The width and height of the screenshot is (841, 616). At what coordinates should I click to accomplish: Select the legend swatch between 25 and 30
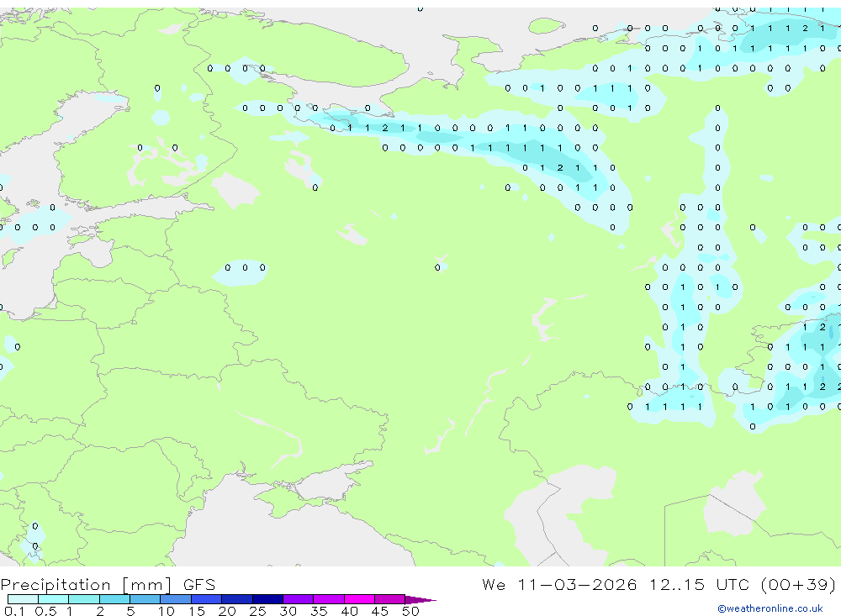pyautogui.click(x=267, y=599)
